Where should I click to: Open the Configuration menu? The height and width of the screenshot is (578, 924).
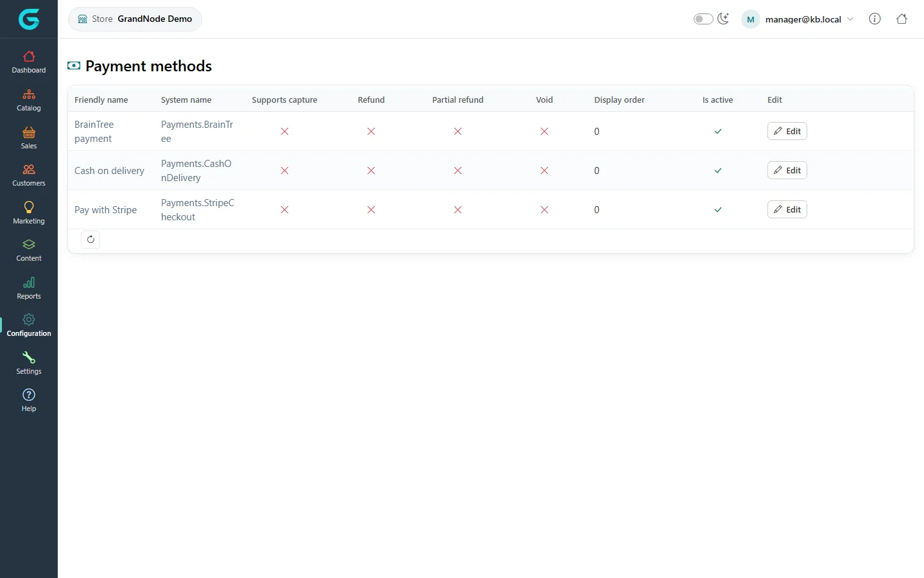pyautogui.click(x=29, y=326)
